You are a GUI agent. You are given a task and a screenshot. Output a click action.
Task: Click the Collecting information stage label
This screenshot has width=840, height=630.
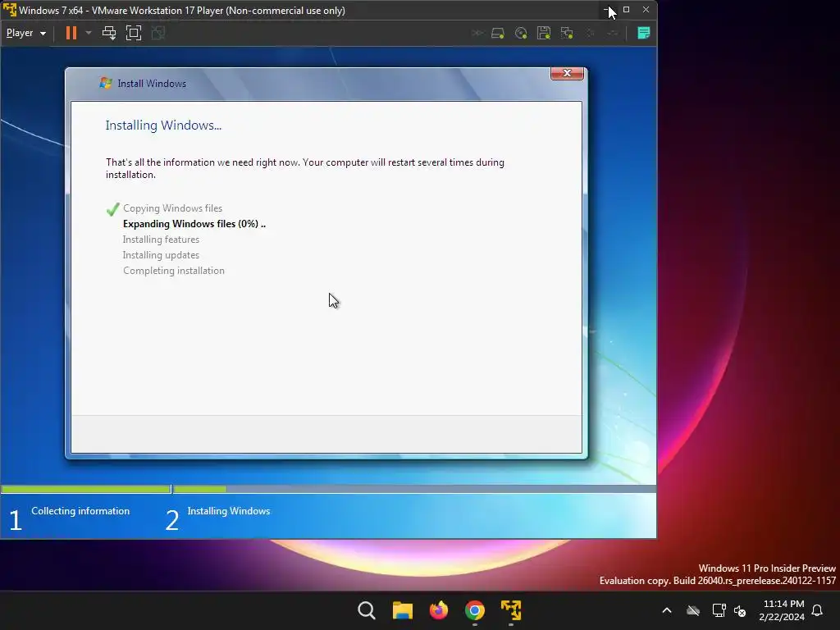click(x=80, y=511)
